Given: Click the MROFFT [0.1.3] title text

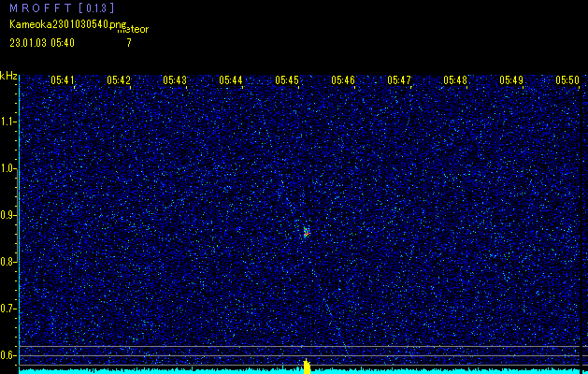Looking at the screenshot, I should pyautogui.click(x=62, y=8).
